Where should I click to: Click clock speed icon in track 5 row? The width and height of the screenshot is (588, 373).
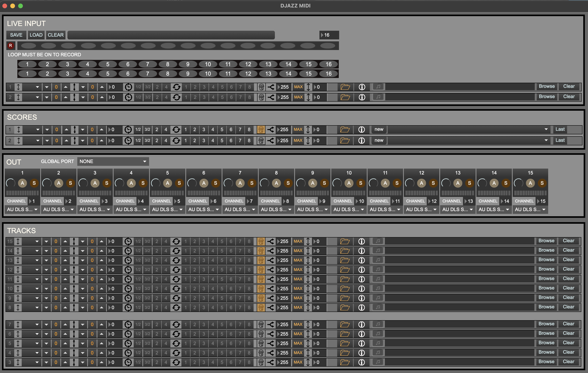pos(128,343)
